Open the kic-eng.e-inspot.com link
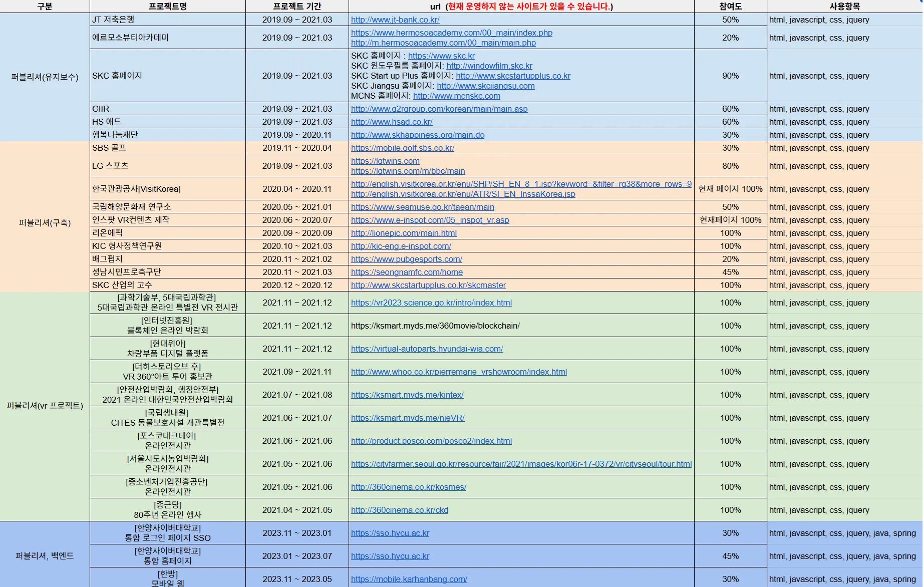Screen dimensions: 924x587 pyautogui.click(x=401, y=246)
